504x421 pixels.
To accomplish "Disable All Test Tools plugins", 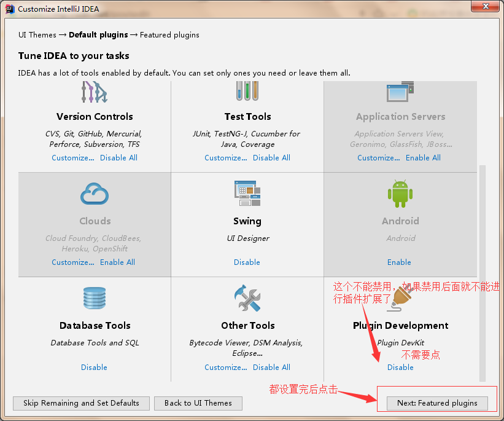I will pos(271,158).
